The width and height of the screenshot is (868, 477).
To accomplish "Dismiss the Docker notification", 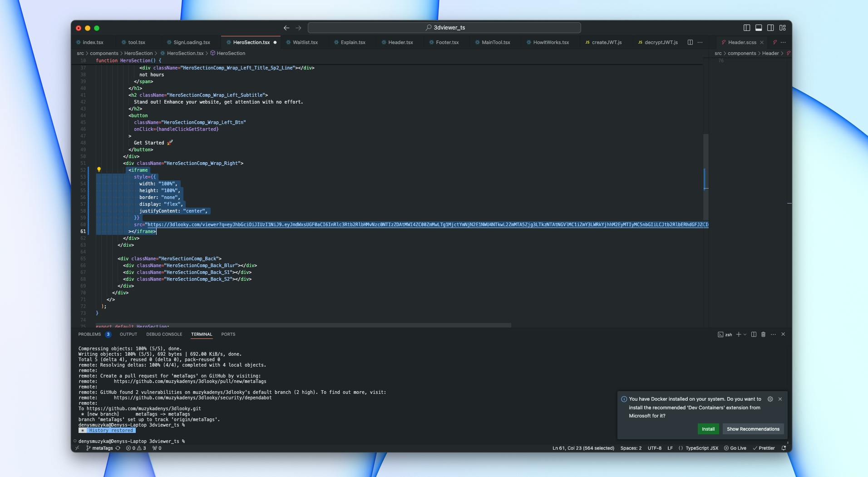I will [780, 399].
